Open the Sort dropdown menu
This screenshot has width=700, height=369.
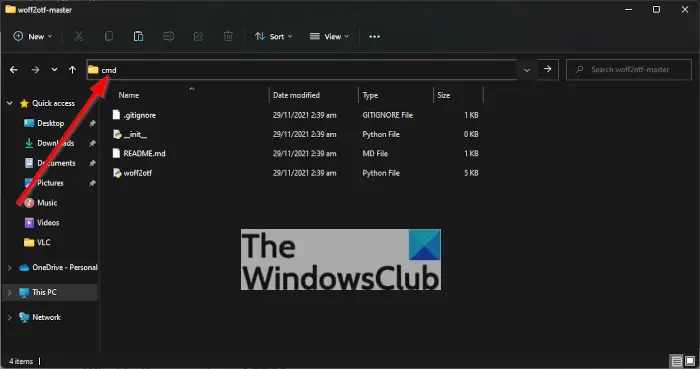point(273,37)
